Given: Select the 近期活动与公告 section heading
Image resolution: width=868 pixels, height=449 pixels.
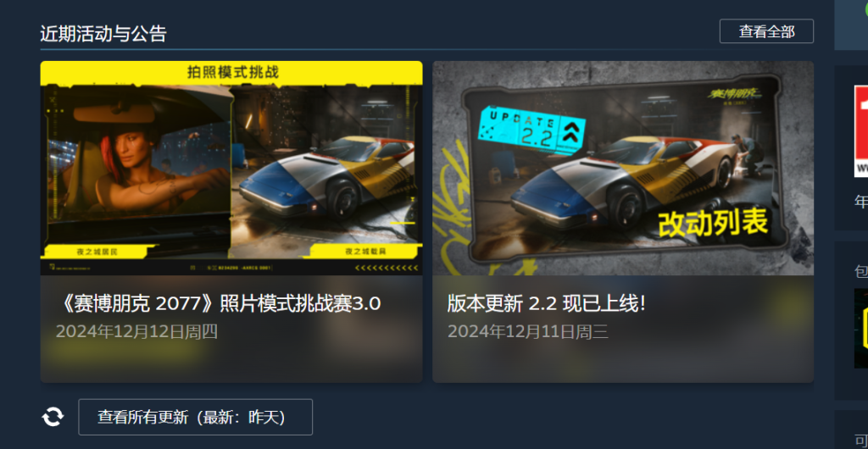Looking at the screenshot, I should point(103,34).
